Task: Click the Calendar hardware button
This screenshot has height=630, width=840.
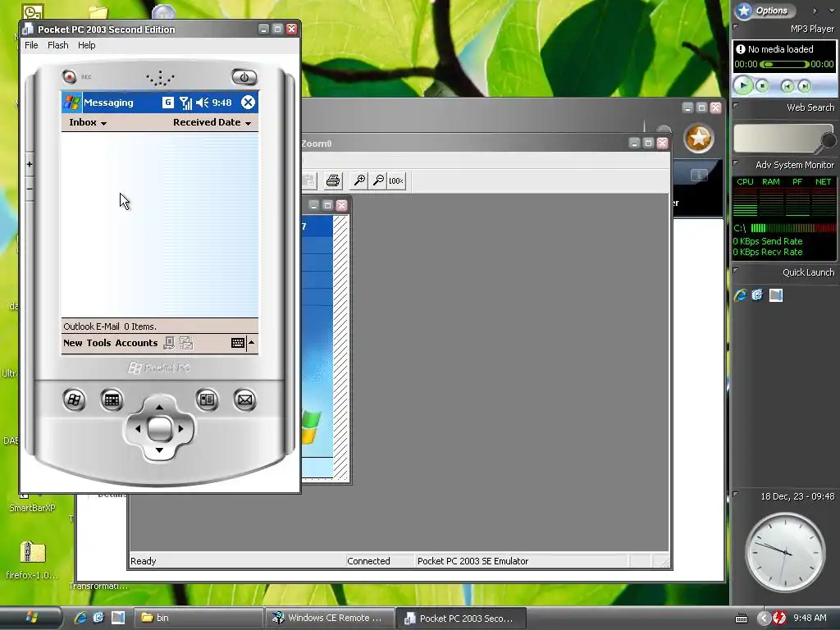Action: (112, 399)
